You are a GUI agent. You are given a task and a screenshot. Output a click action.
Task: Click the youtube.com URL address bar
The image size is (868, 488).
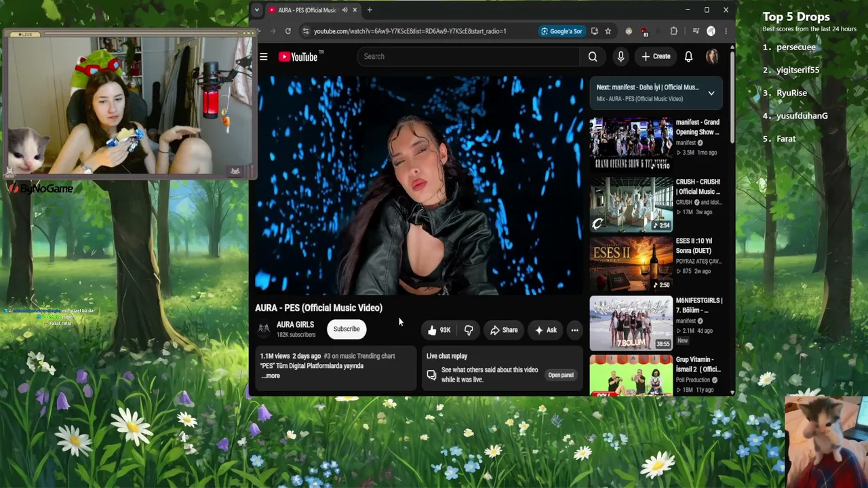tap(410, 31)
